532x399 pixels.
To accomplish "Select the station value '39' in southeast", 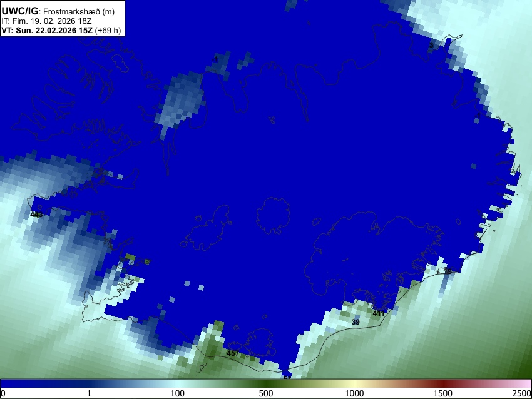I will 356,322.
